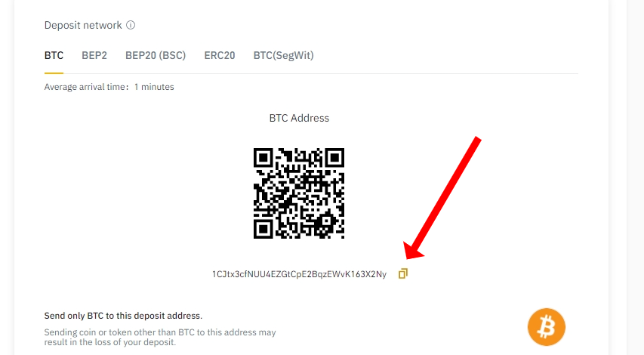644x355 pixels.
Task: Choose the ERC20 deposit network tab
Action: point(219,55)
